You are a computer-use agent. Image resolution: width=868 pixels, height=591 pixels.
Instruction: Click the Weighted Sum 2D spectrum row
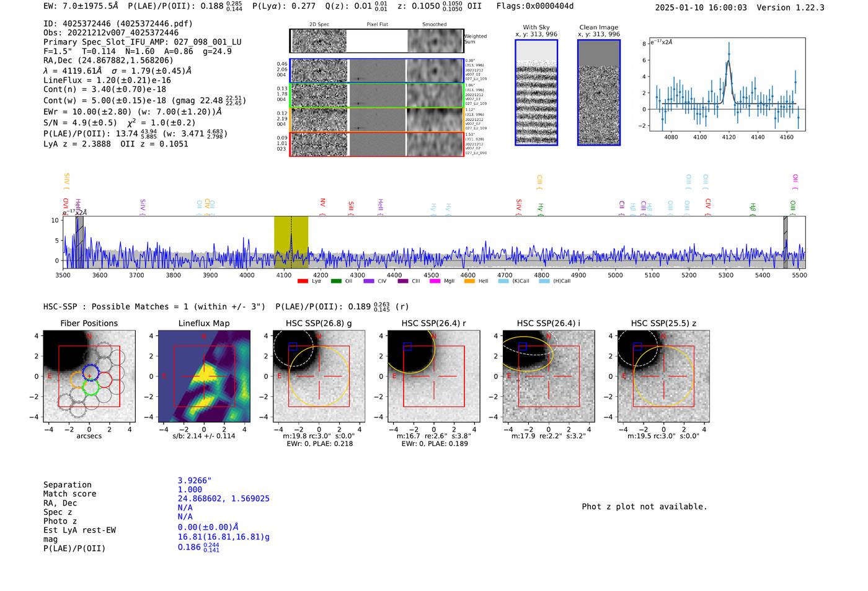tap(377, 41)
